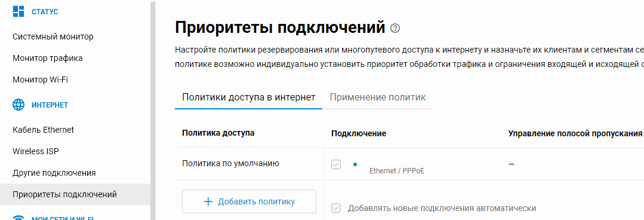The width and height of the screenshot is (644, 220).
Task: Open Монитор трафика page
Action: tap(48, 58)
